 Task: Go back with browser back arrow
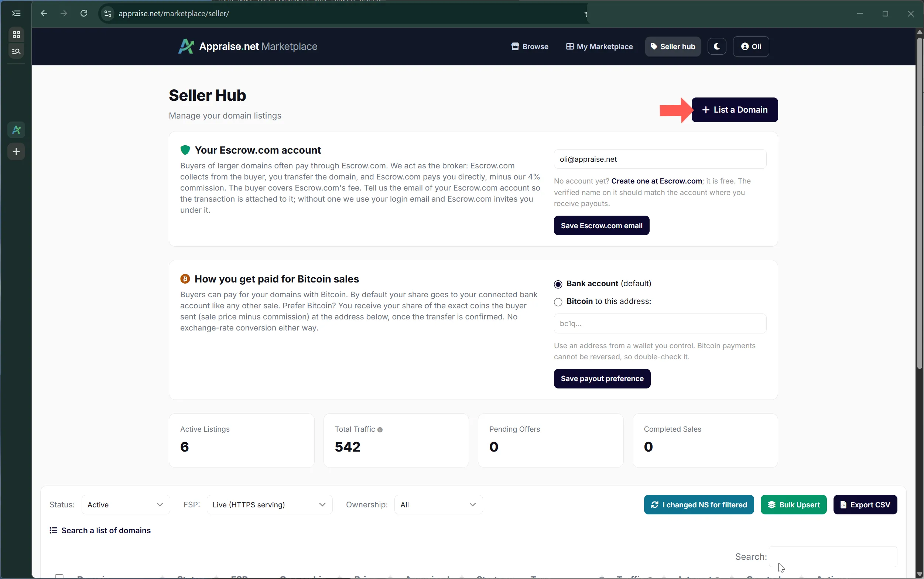coord(44,13)
